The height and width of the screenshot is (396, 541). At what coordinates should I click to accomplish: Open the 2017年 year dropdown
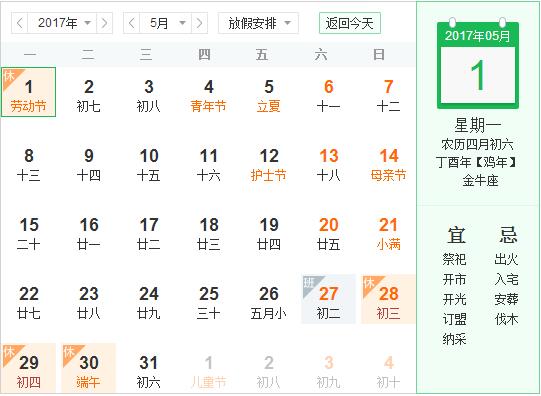click(62, 23)
